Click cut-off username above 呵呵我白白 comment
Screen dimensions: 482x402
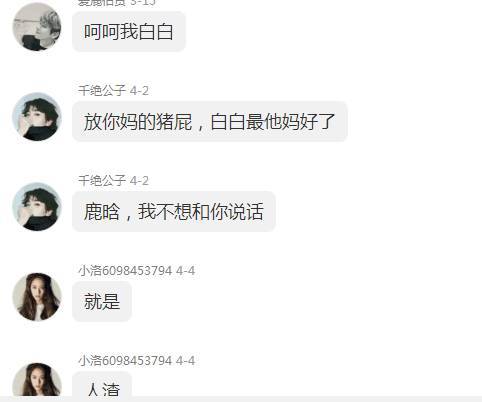[x=102, y=3]
